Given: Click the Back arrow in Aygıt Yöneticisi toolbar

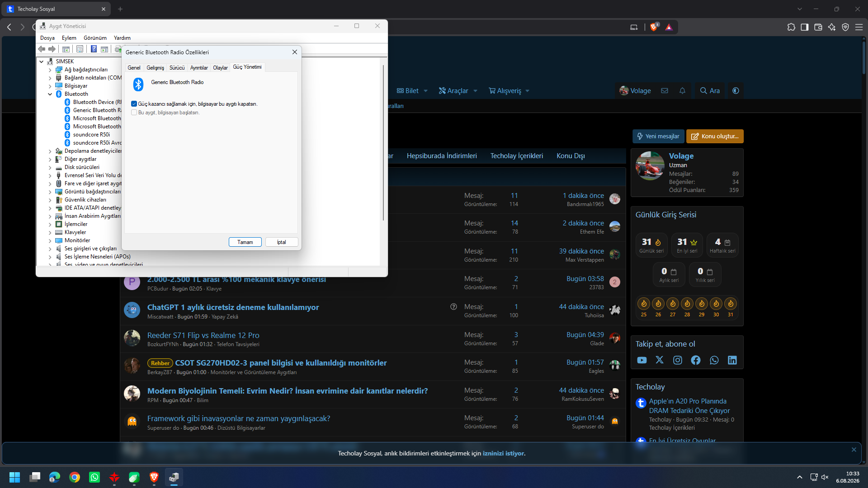Looking at the screenshot, I should (x=42, y=49).
